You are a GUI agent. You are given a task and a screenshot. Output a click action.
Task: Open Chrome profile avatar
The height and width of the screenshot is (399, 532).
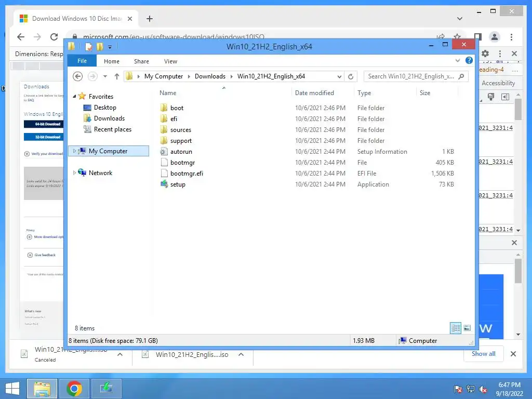pyautogui.click(x=495, y=37)
